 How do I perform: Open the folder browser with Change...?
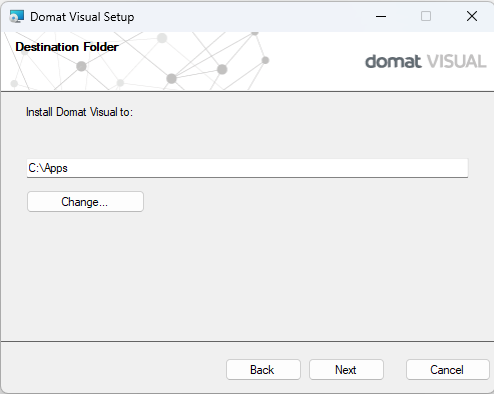coord(85,202)
